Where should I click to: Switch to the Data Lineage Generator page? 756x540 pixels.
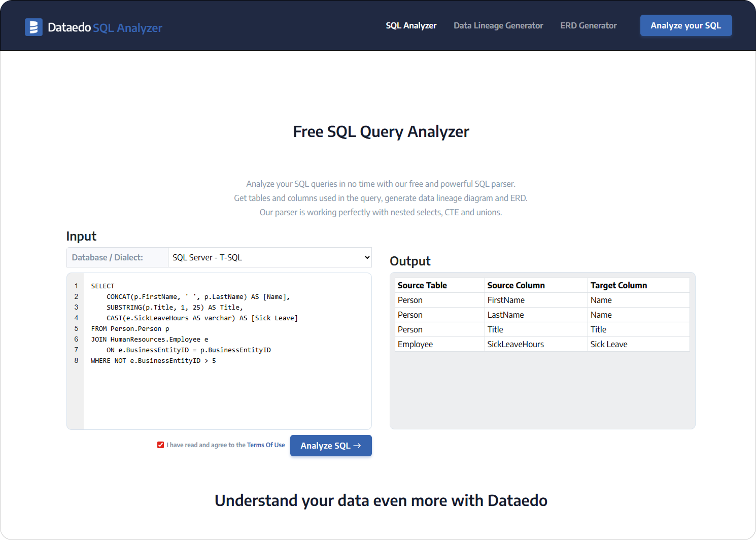498,25
